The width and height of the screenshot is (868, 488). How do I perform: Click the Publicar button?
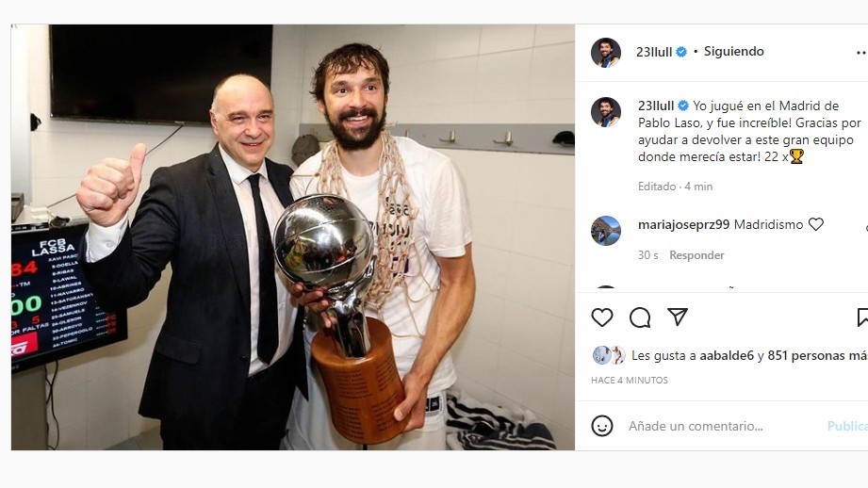point(847,426)
